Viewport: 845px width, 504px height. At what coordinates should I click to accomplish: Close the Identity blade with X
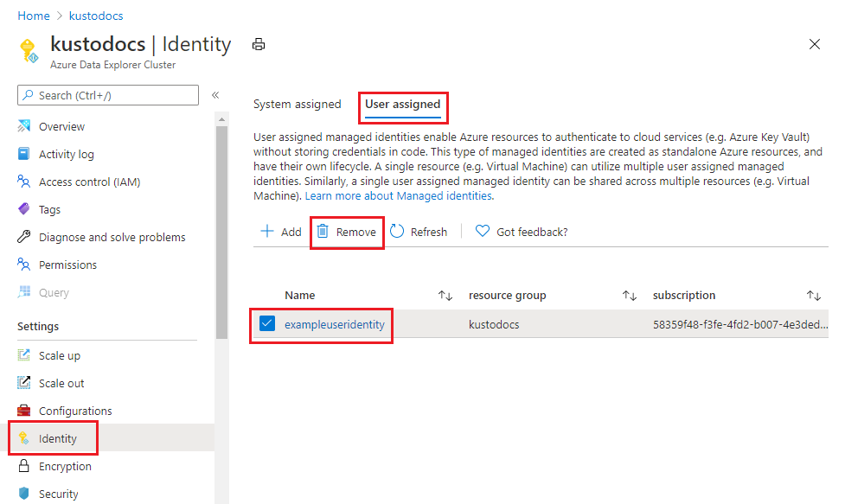coord(814,44)
